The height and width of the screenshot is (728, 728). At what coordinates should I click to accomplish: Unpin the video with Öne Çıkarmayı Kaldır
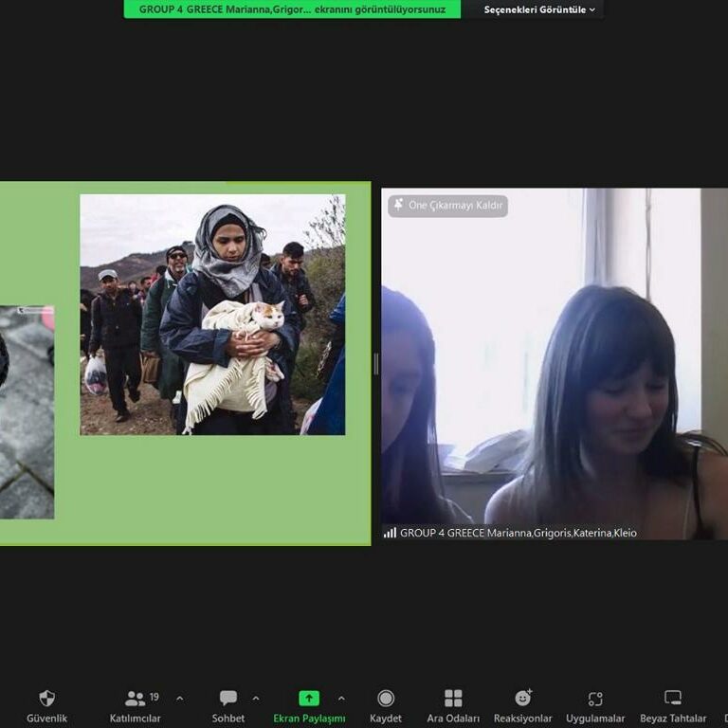(x=447, y=206)
